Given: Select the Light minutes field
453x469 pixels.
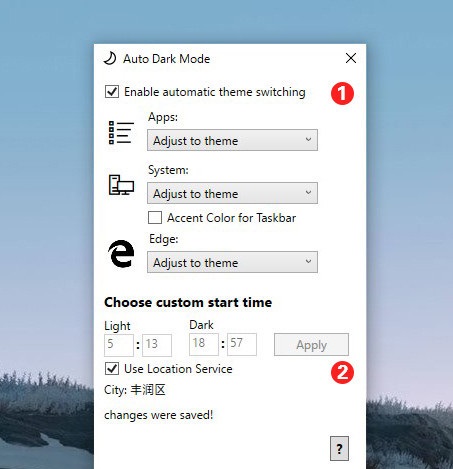Looking at the screenshot, I should click(x=157, y=345).
